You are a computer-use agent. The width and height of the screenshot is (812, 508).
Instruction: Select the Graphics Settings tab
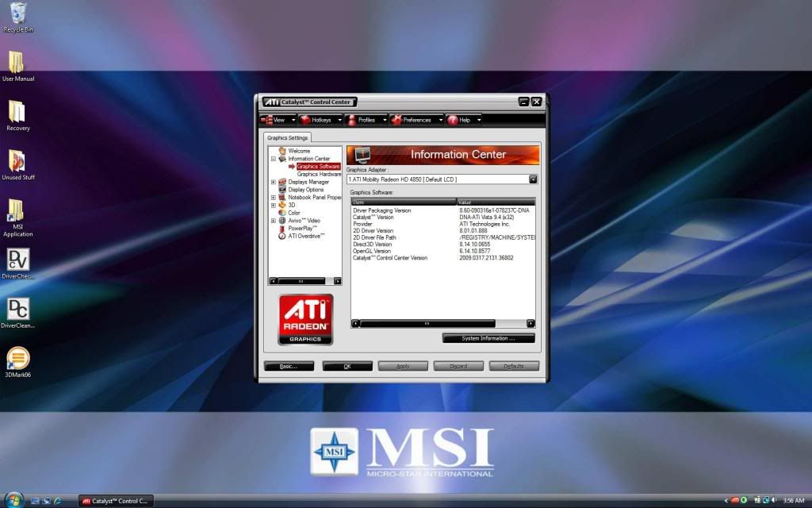[x=287, y=138]
